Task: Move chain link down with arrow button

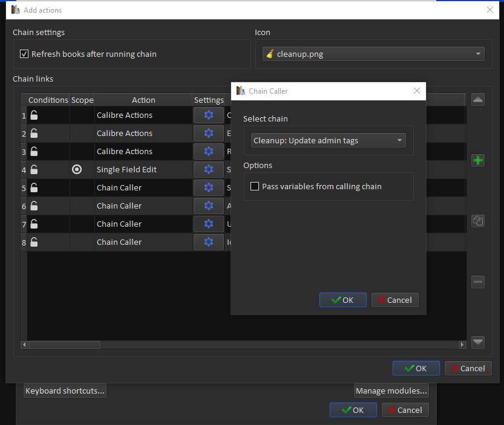Action: [478, 342]
